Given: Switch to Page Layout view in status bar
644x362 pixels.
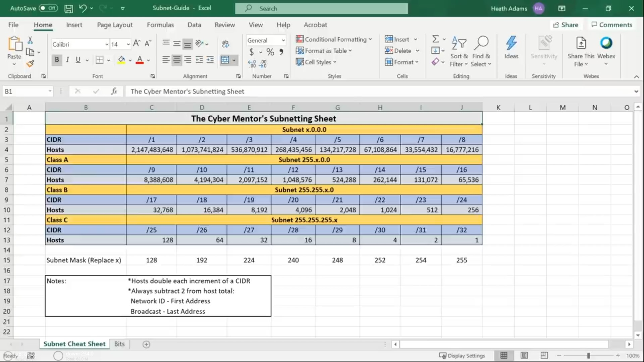Looking at the screenshot, I should point(524,355).
